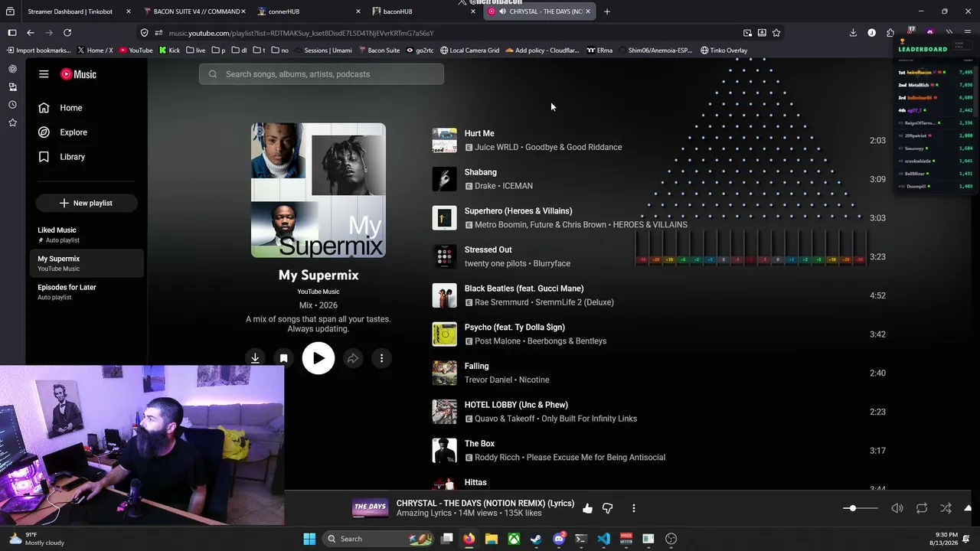
Task: Open the Windows Start menu
Action: coord(309,539)
